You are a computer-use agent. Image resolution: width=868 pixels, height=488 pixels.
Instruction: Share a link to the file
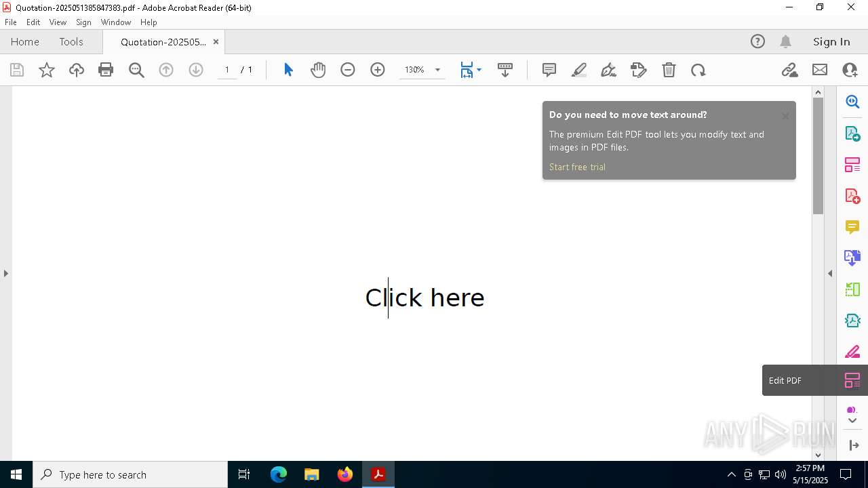789,70
